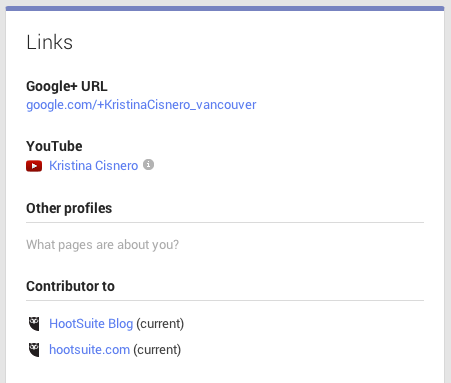Open the Google+ URL profile link
The image size is (451, 383).
pos(141,105)
